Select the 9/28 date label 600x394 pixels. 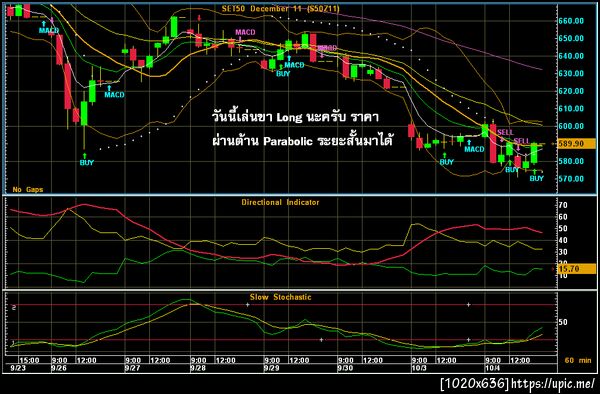pos(197,368)
